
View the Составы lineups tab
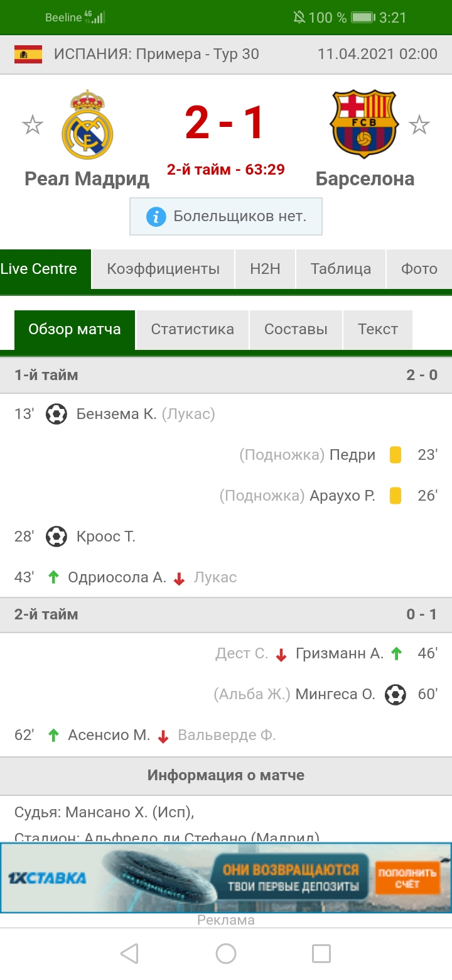[296, 329]
